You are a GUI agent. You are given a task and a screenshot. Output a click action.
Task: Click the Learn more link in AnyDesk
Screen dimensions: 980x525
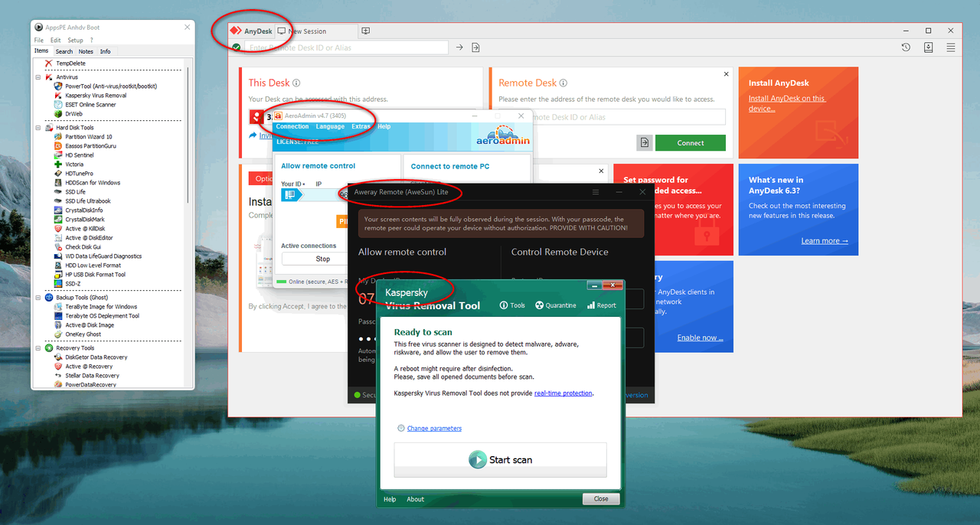click(825, 241)
